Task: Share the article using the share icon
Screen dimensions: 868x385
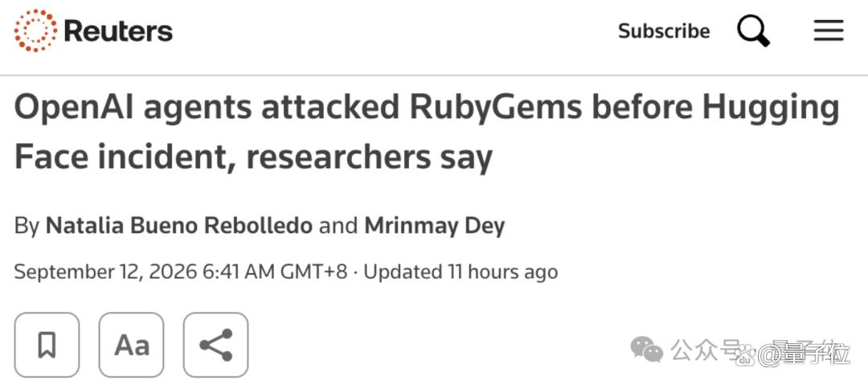Action: point(216,345)
